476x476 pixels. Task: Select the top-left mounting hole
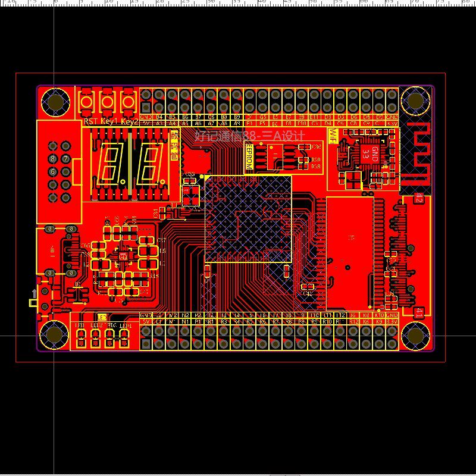point(55,102)
